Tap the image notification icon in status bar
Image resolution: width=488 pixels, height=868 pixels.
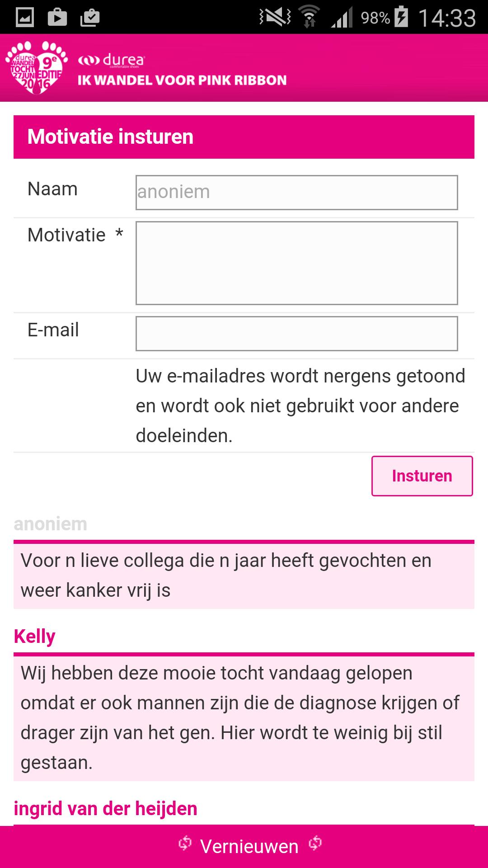(x=25, y=18)
